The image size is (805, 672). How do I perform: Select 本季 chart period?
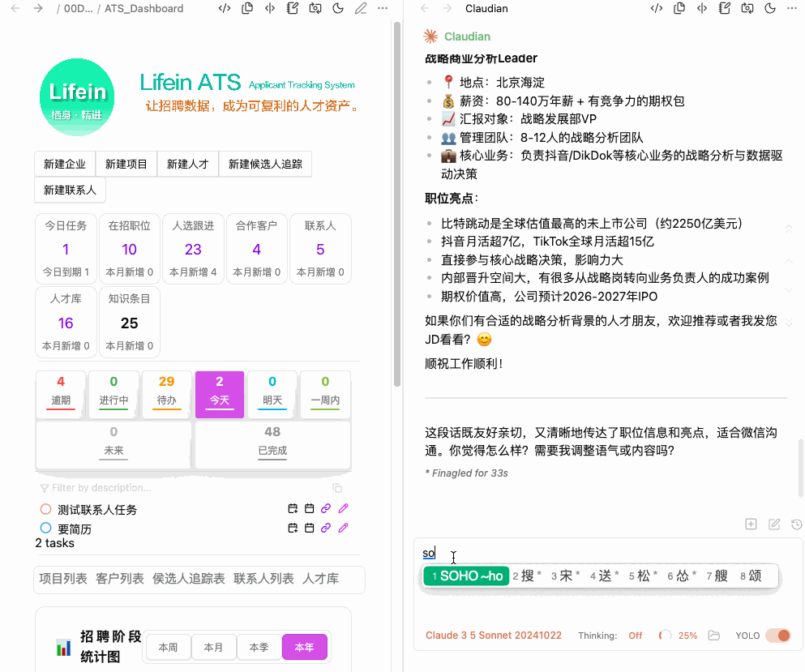pos(259,648)
